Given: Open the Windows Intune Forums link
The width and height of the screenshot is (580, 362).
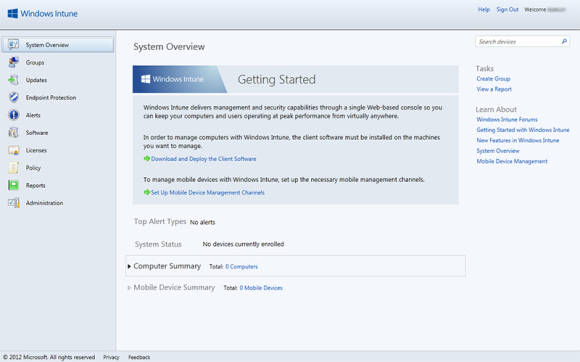Looking at the screenshot, I should point(507,119).
